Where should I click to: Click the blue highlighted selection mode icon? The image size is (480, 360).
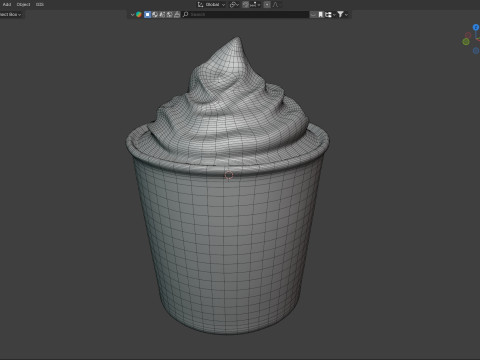tap(147, 14)
